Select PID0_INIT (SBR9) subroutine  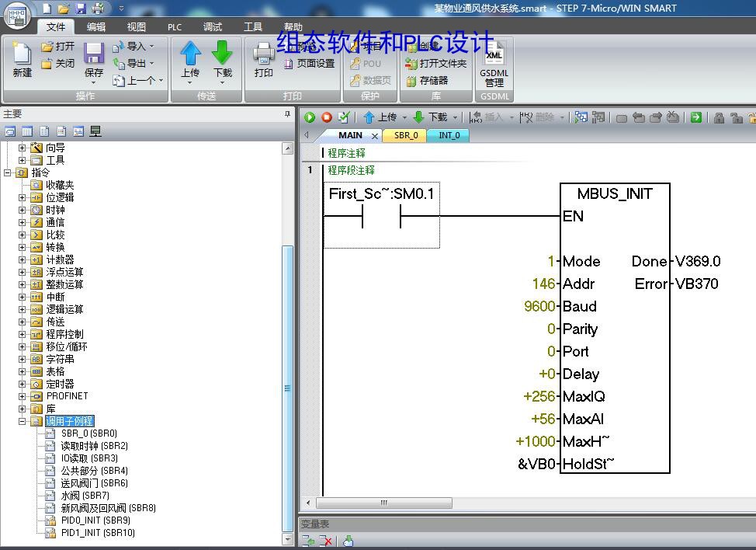95,520
